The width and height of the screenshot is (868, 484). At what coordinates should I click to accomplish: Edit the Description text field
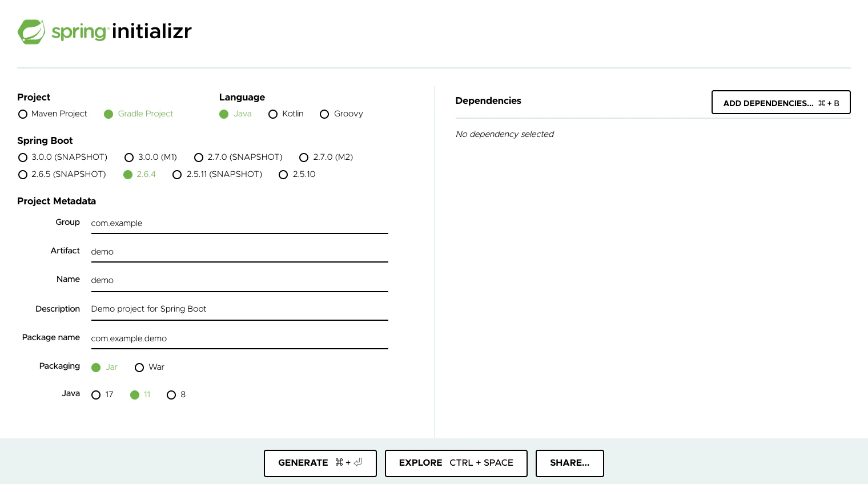tap(240, 309)
